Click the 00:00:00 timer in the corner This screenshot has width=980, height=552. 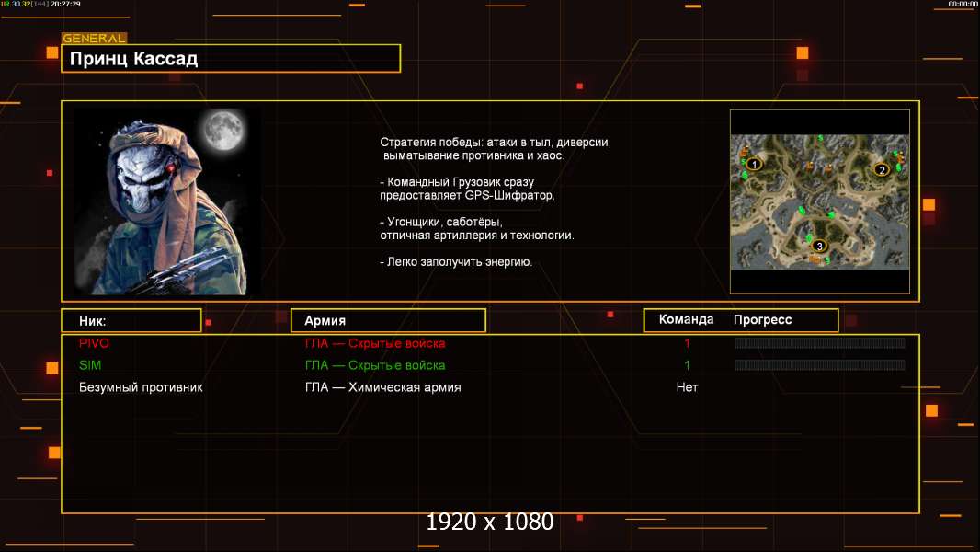(x=963, y=4)
